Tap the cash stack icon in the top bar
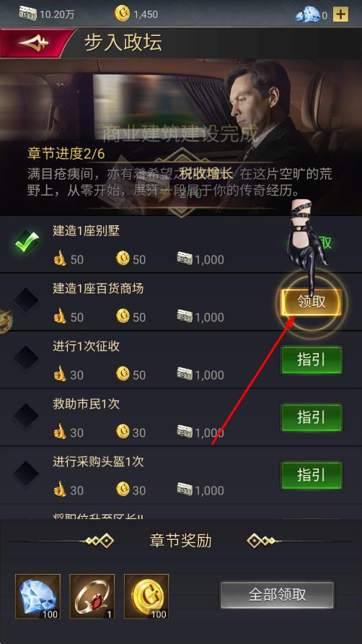This screenshot has width=362, height=644. point(27,14)
